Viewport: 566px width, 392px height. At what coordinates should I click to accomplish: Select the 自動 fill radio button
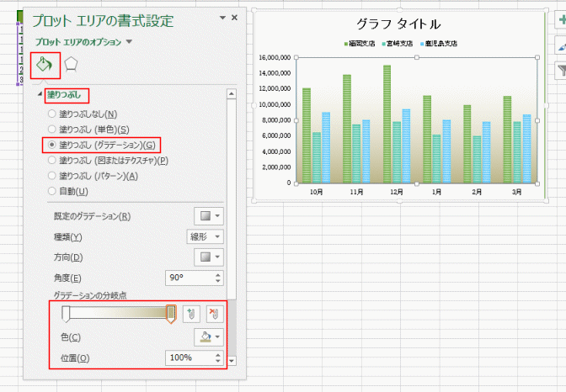click(x=53, y=191)
